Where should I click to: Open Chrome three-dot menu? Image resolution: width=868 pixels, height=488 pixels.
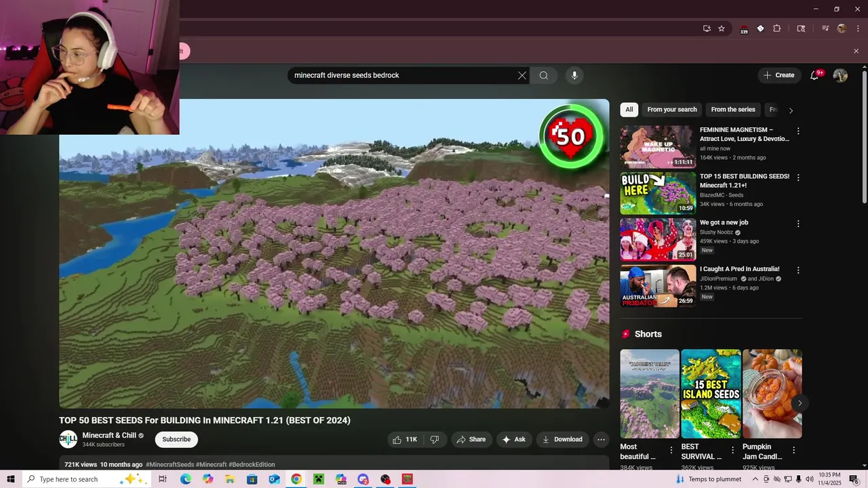[858, 28]
